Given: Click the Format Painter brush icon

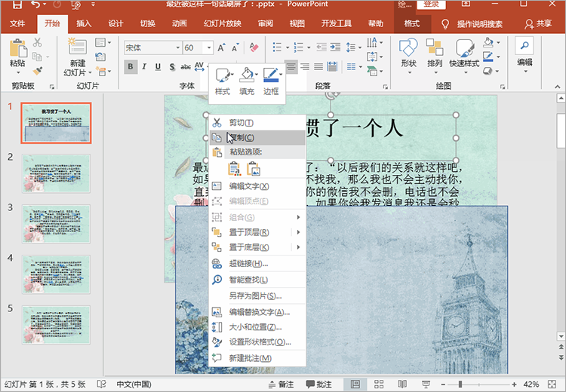Looking at the screenshot, I should tap(37, 71).
